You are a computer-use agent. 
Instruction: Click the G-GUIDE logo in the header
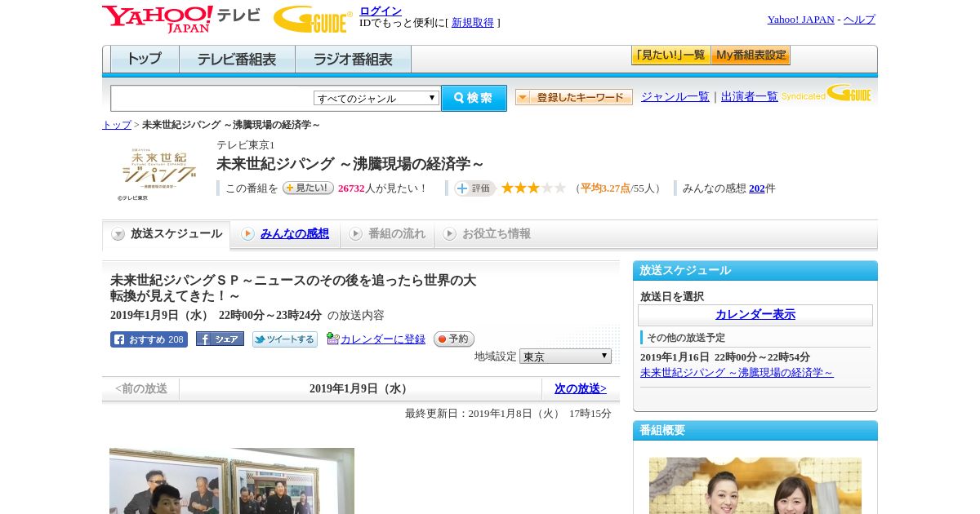313,19
